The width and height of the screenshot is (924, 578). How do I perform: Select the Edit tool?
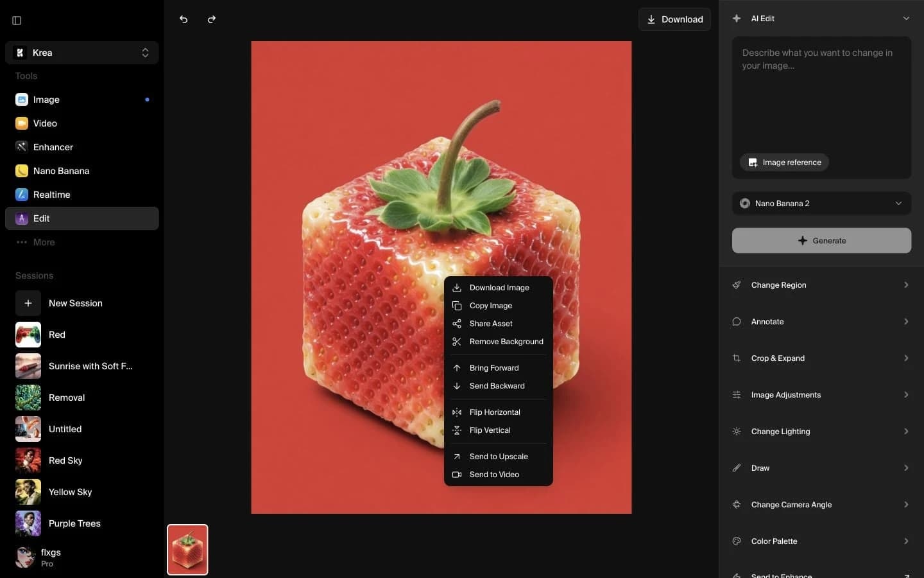(x=82, y=218)
